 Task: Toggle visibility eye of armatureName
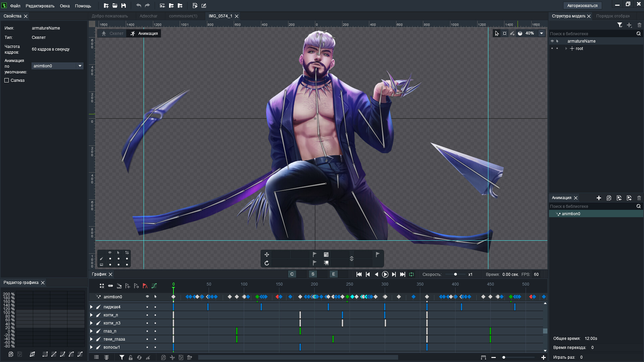coord(552,41)
